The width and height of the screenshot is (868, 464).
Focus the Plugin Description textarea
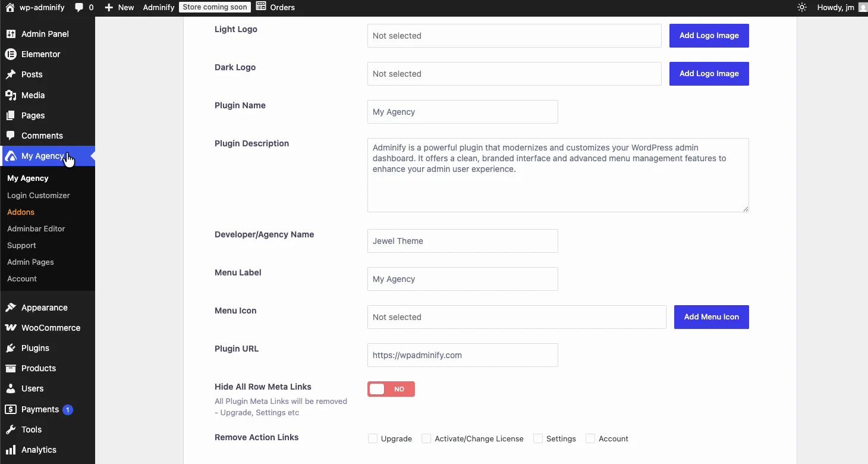tap(558, 175)
